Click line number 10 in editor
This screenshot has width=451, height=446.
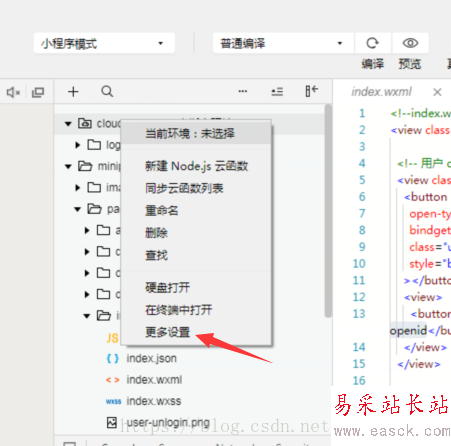point(359,264)
